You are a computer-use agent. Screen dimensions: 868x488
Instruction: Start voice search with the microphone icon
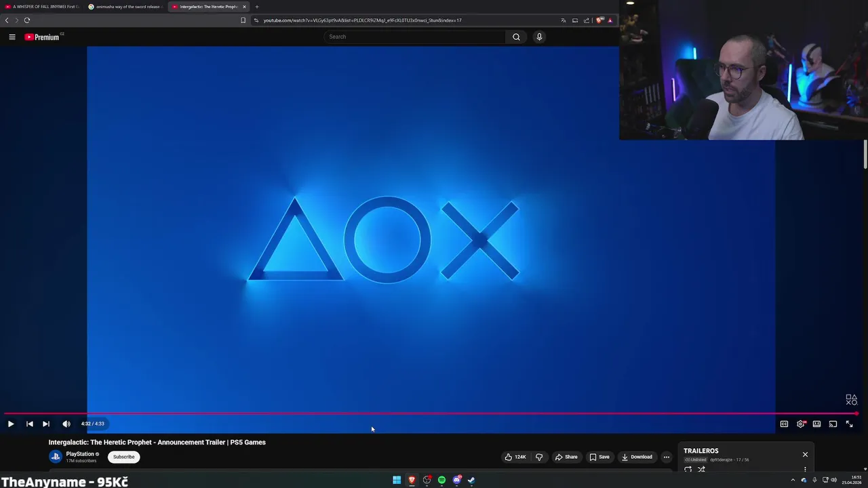tap(539, 37)
